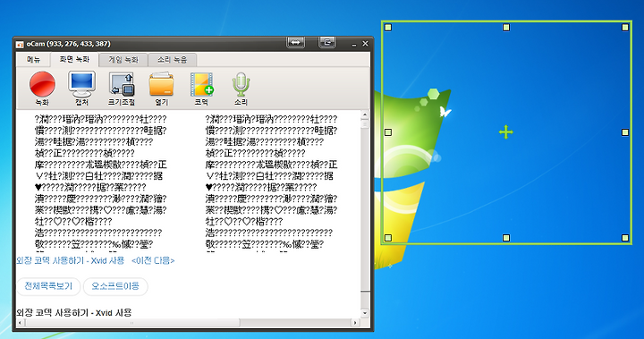Click the vertical scrollbar up arrow
The image size is (644, 339).
365,114
